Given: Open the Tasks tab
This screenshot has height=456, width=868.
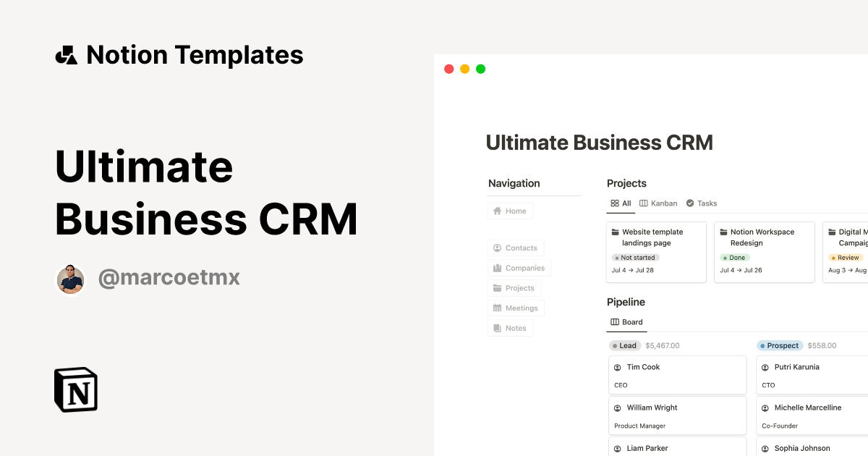Looking at the screenshot, I should pos(701,203).
